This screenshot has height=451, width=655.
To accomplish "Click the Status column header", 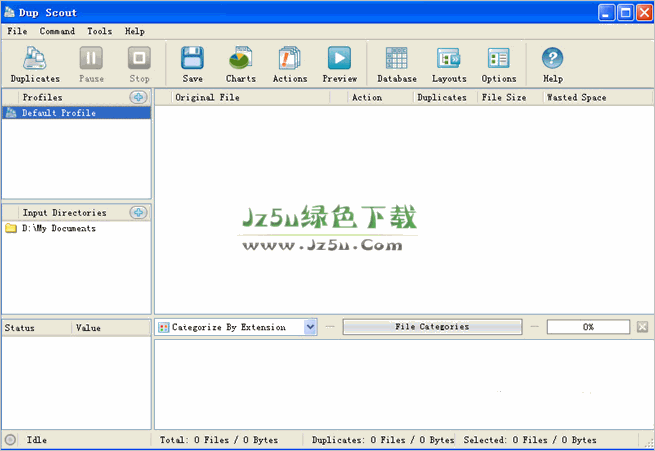I will pyautogui.click(x=37, y=328).
